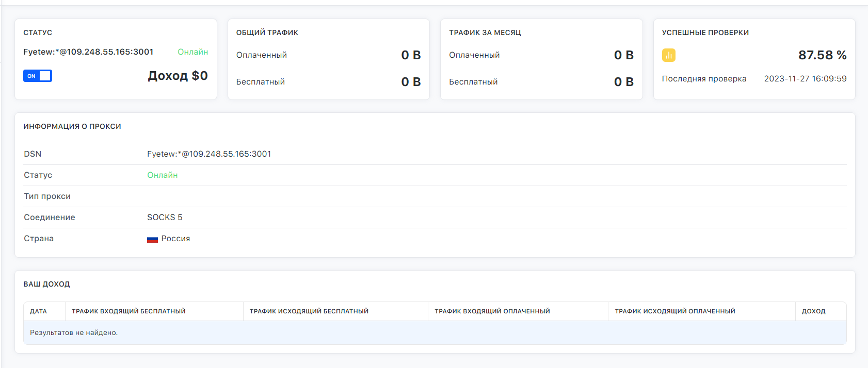The image size is (868, 368).
Task: Sort by ТРАФИК ВХОДЯЩИЙ БЕСПЛАТНЫЙ column
Action: 128,311
